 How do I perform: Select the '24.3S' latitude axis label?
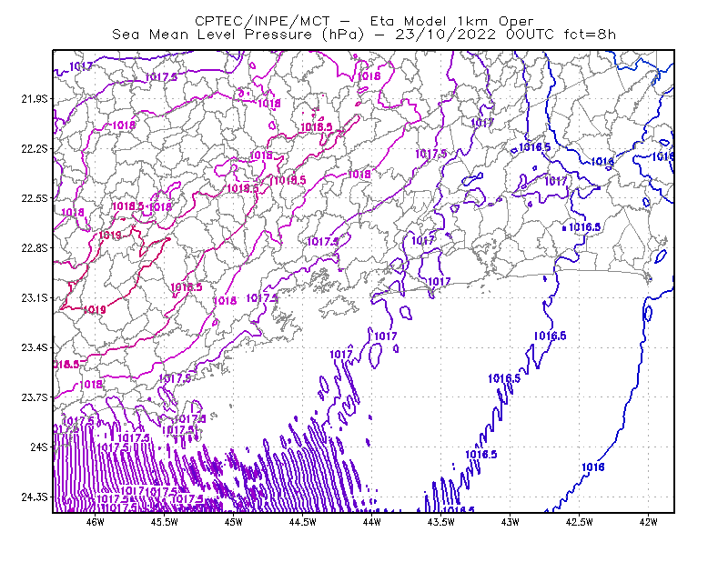[35, 497]
